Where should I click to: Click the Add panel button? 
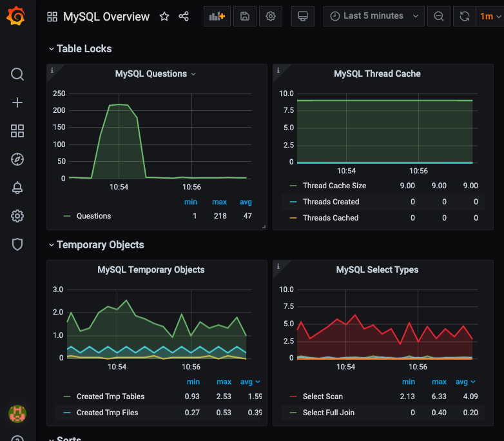pos(217,16)
